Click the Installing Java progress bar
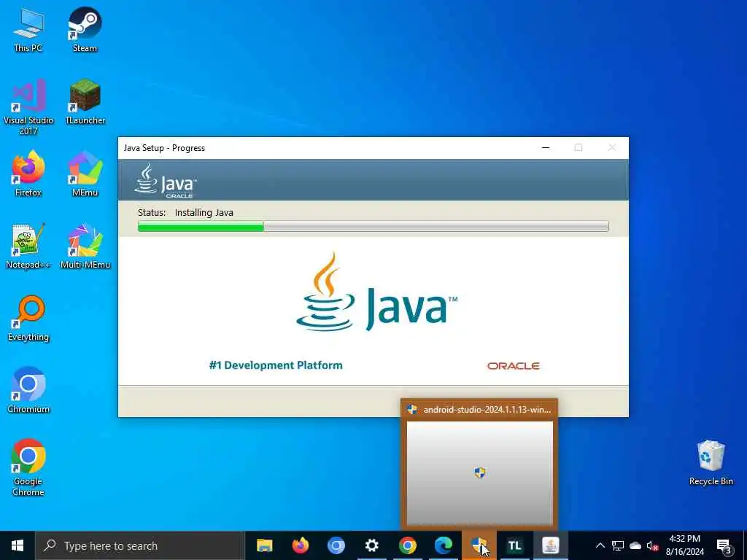The height and width of the screenshot is (560, 747). [x=373, y=226]
